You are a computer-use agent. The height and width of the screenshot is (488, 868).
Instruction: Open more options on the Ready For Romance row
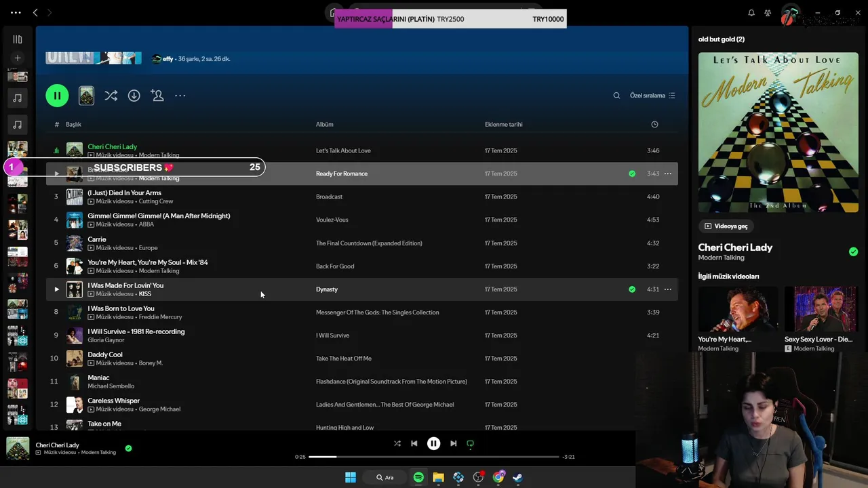[x=668, y=174]
